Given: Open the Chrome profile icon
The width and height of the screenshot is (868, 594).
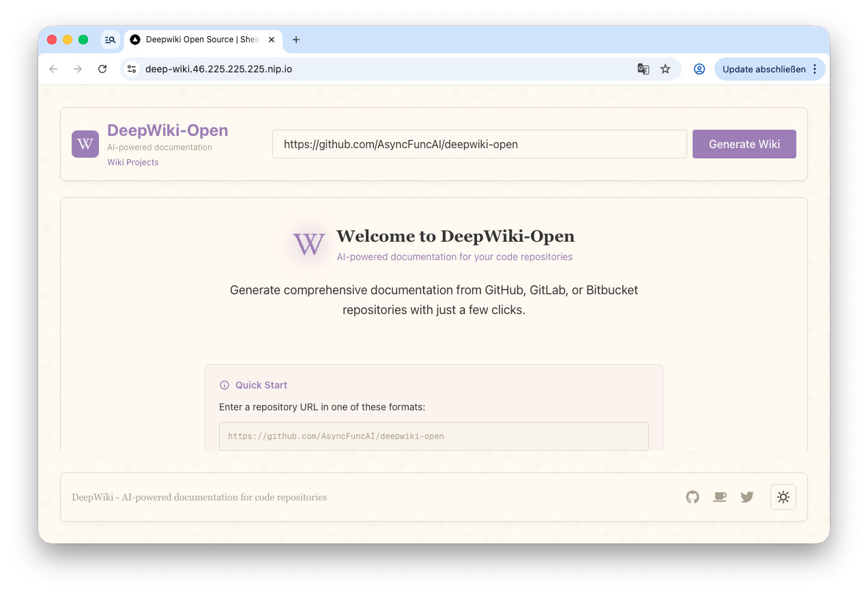Looking at the screenshot, I should coord(699,69).
